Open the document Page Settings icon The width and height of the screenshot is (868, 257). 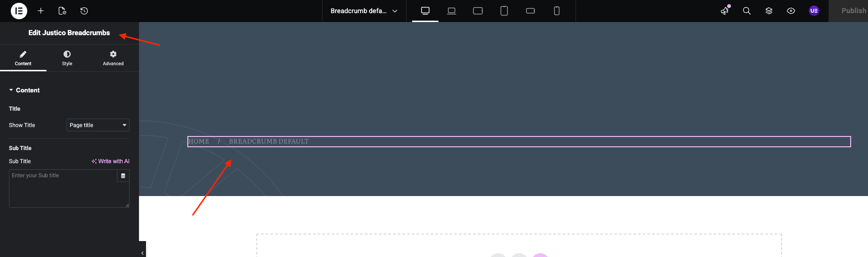[x=62, y=11]
